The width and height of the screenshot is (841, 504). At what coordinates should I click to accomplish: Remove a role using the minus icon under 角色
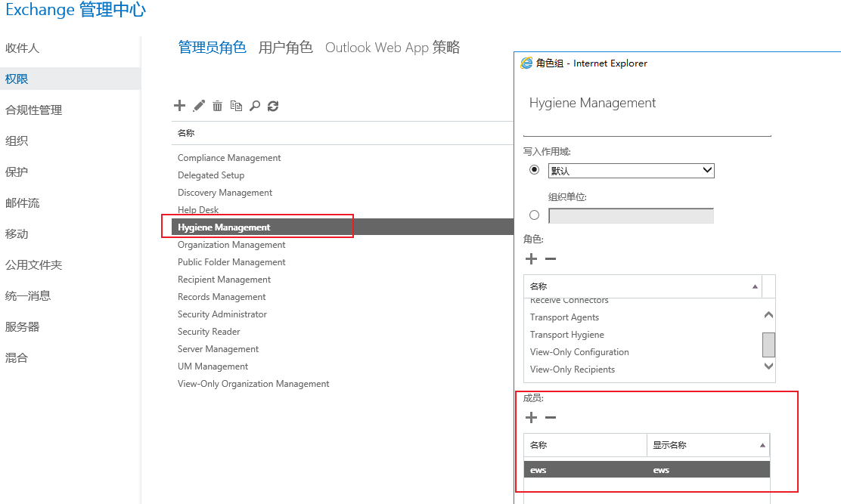click(x=551, y=259)
